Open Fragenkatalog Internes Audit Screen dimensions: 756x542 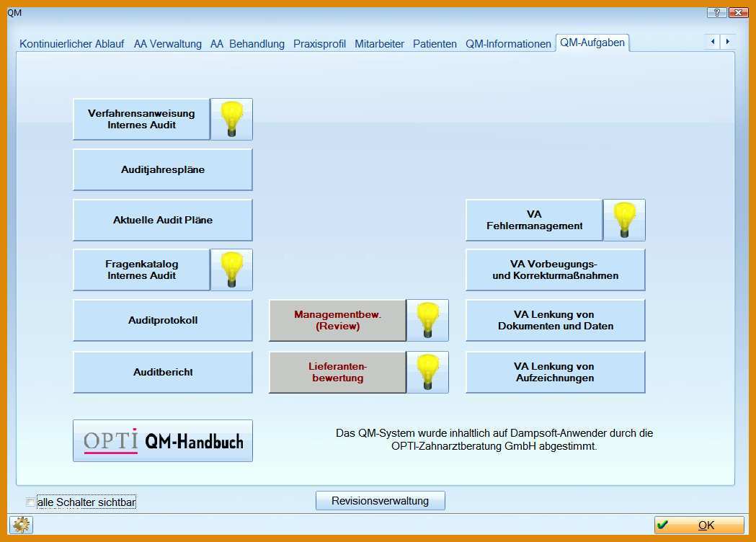tap(141, 270)
